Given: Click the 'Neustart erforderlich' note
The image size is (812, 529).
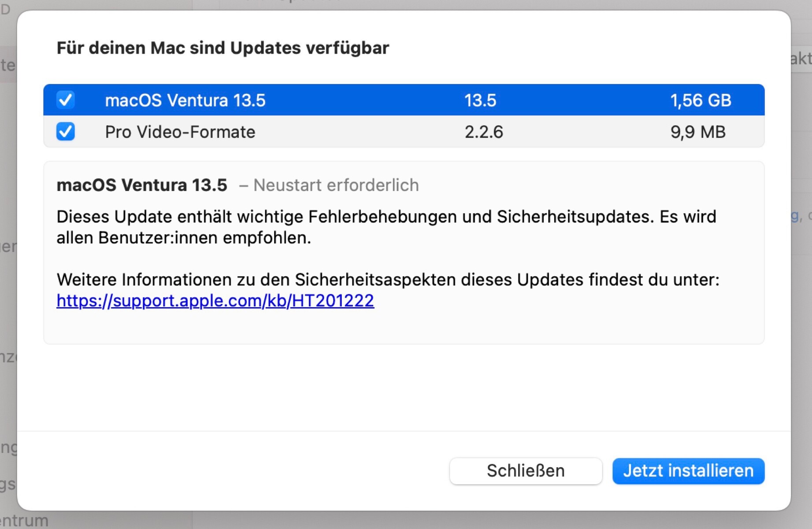Looking at the screenshot, I should coord(336,185).
